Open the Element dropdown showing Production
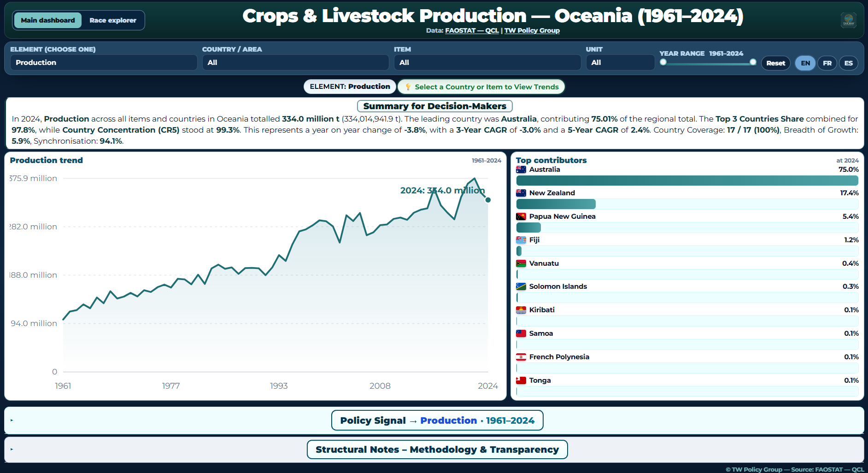The width and height of the screenshot is (868, 473). coord(104,63)
